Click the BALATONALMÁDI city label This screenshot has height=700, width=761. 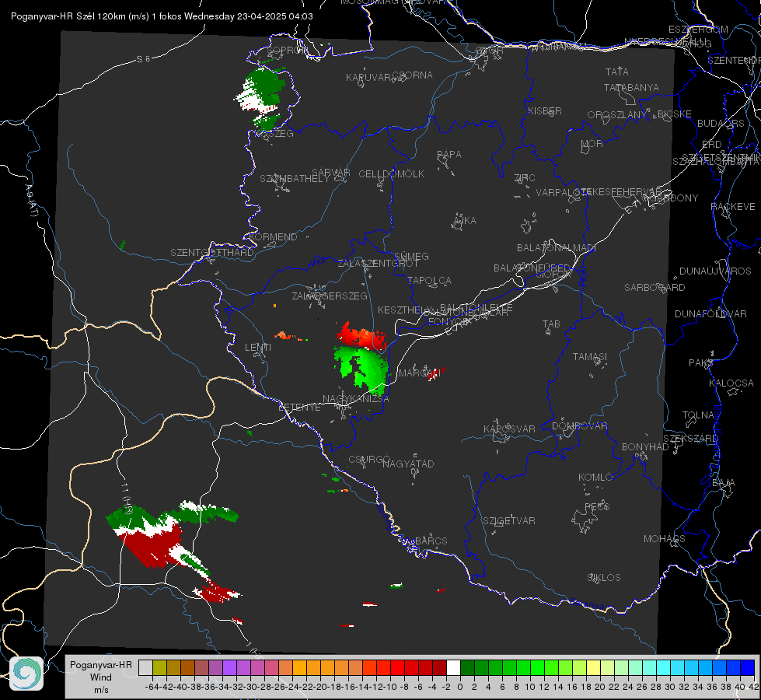[557, 248]
